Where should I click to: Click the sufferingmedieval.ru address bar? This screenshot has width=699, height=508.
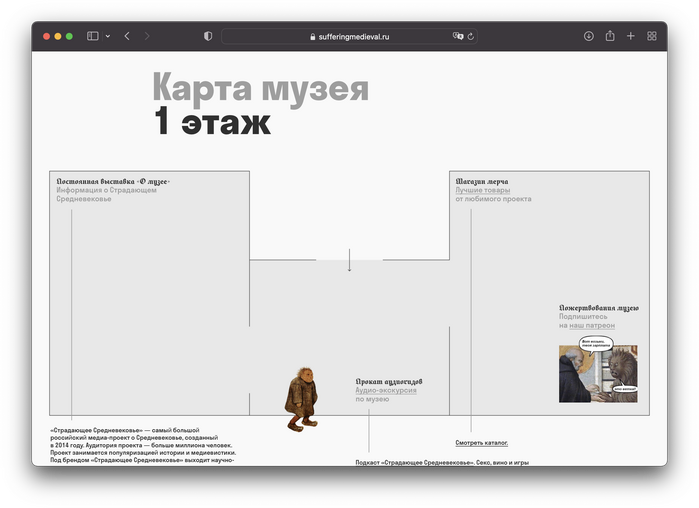click(350, 37)
